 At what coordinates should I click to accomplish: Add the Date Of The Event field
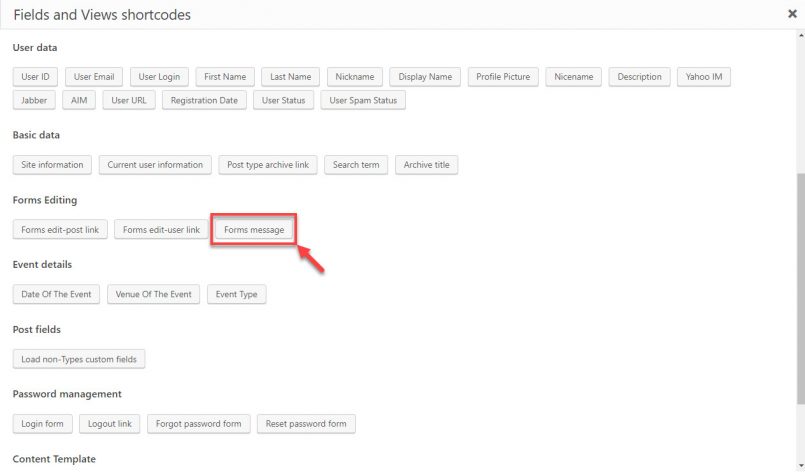tap(56, 294)
